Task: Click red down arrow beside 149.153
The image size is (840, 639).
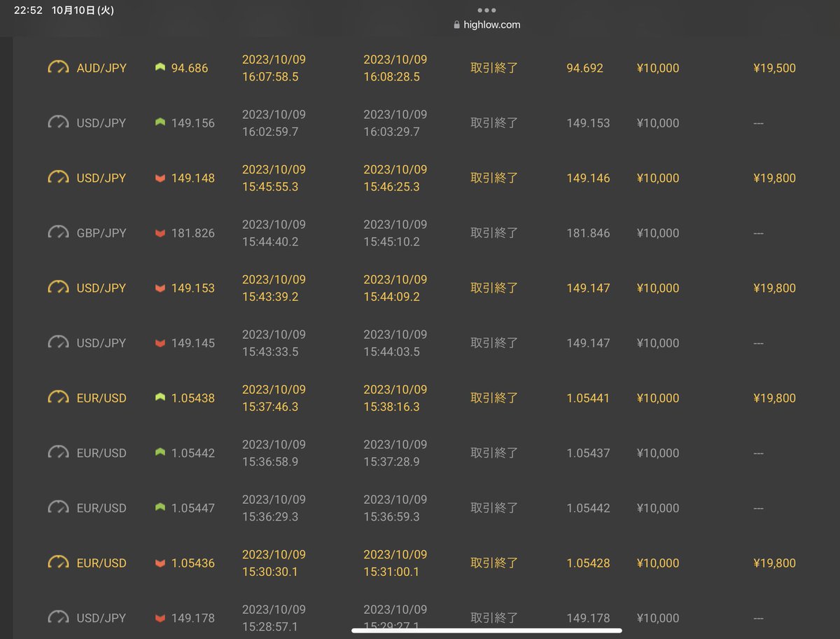Action: (160, 288)
